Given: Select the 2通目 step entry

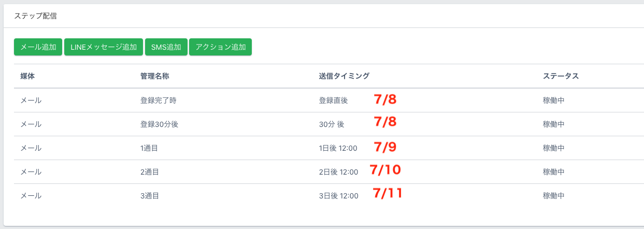Looking at the screenshot, I should tap(149, 172).
